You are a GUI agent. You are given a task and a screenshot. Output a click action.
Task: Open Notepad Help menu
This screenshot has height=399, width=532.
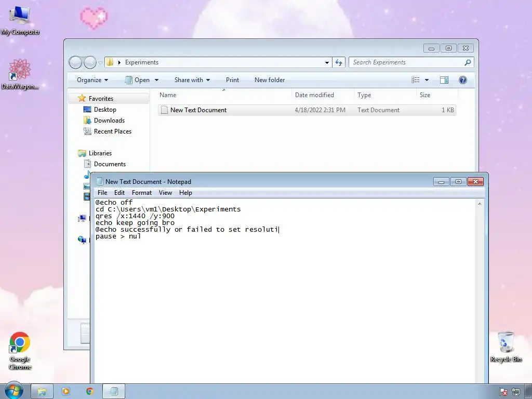pyautogui.click(x=185, y=193)
